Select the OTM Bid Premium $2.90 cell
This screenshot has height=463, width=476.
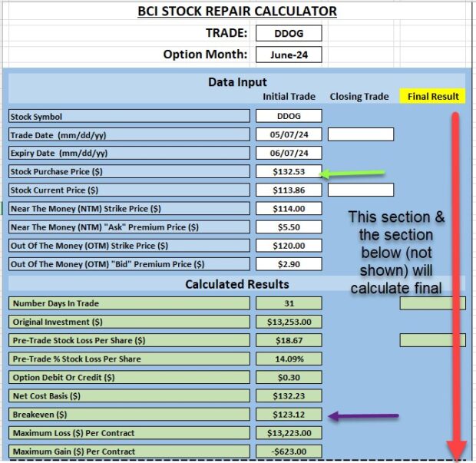tap(289, 264)
